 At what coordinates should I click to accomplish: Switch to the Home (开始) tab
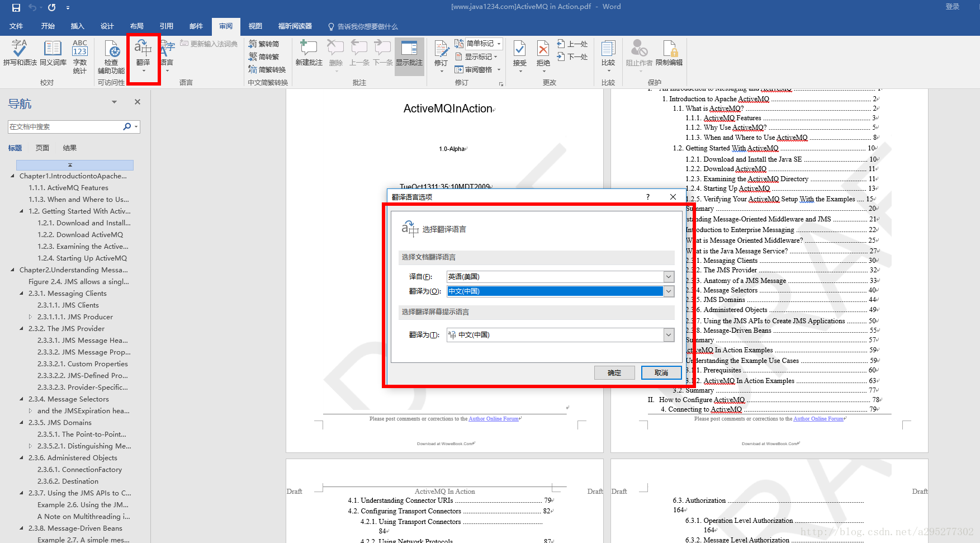pos(48,26)
